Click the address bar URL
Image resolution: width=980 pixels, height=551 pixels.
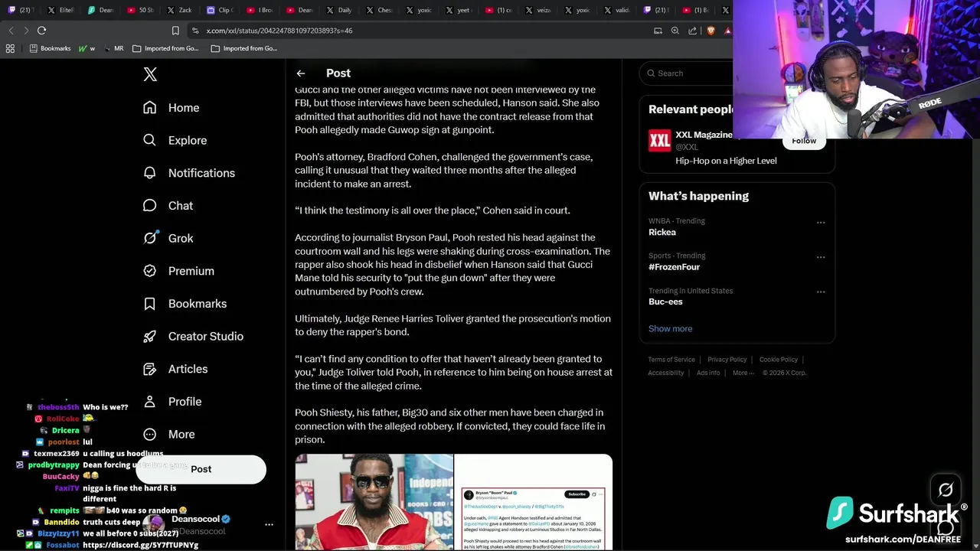tap(279, 31)
